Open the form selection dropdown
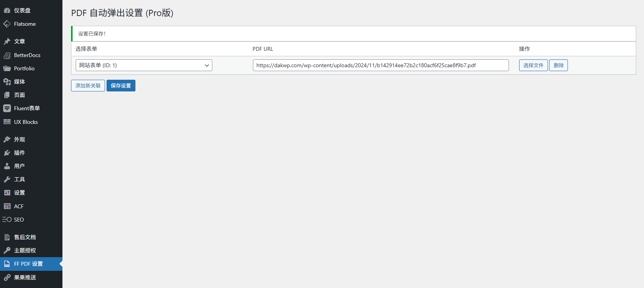This screenshot has height=288, width=644. [x=144, y=65]
